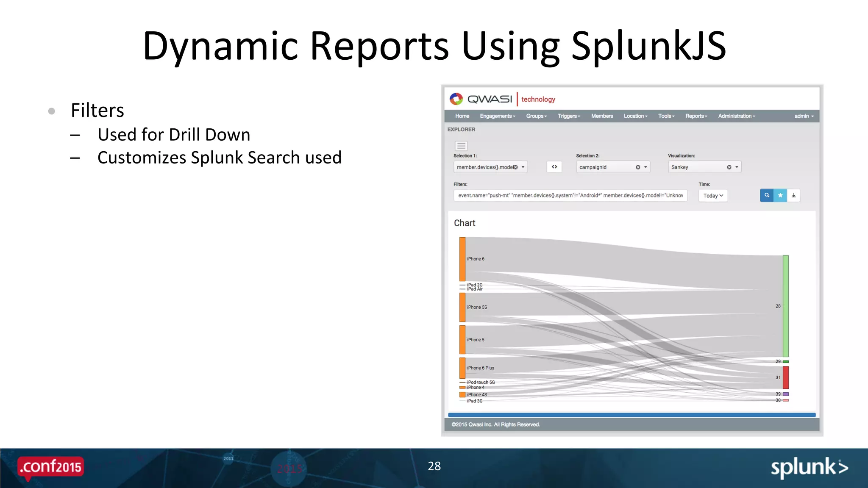The height and width of the screenshot is (488, 868).
Task: Click the iPad Air label
Action: click(x=475, y=289)
